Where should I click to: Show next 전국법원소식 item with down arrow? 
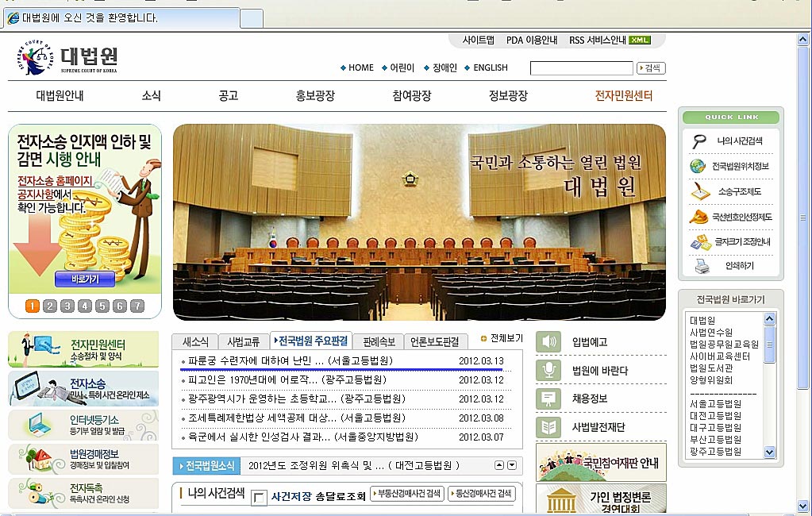click(512, 465)
